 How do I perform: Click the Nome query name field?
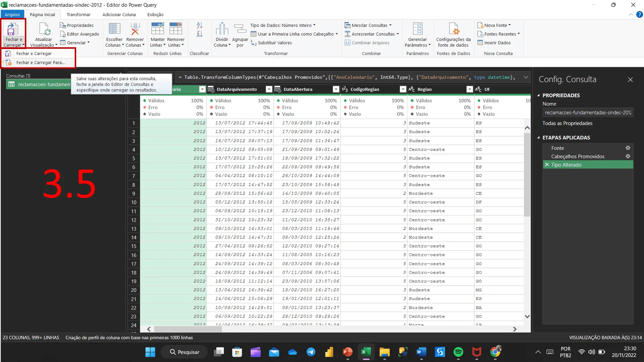coord(588,113)
